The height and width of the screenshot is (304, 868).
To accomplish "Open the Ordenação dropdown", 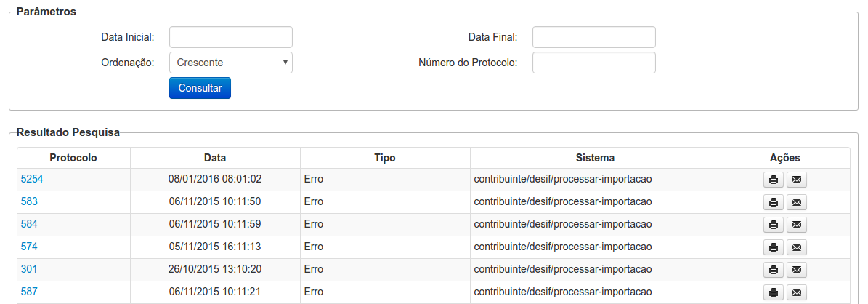I will click(x=230, y=63).
